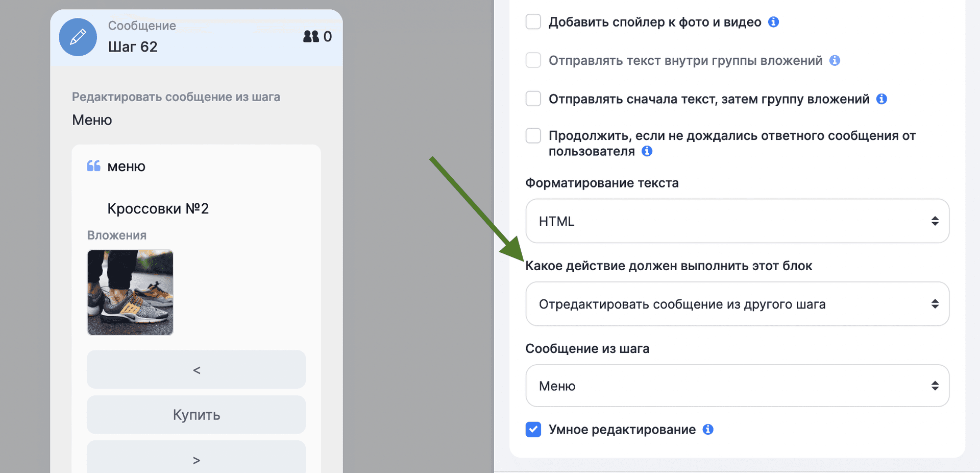Uncheck the Умное редактирование checkbox

533,430
